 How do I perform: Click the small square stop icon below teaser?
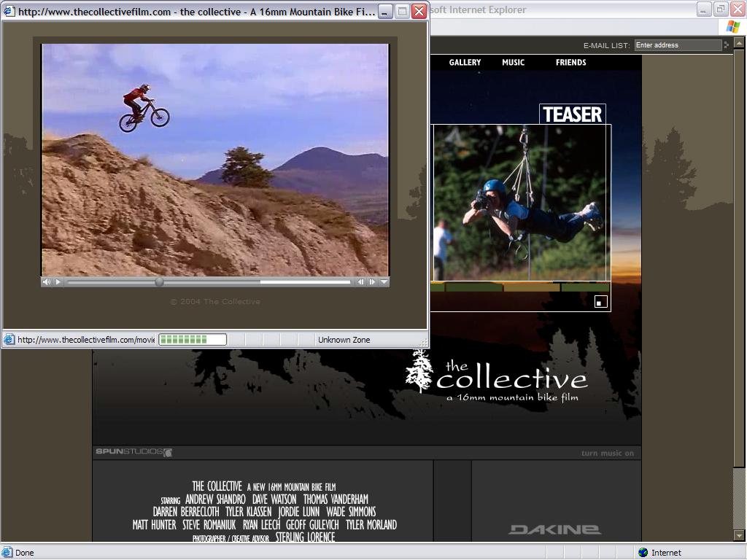pyautogui.click(x=601, y=302)
